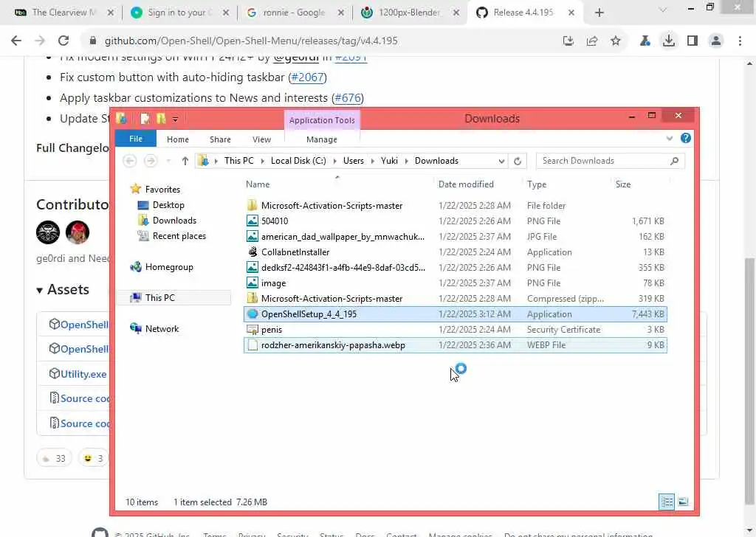Switch to The Clearview browser tab
This screenshot has height=537, width=756.
coord(63,13)
